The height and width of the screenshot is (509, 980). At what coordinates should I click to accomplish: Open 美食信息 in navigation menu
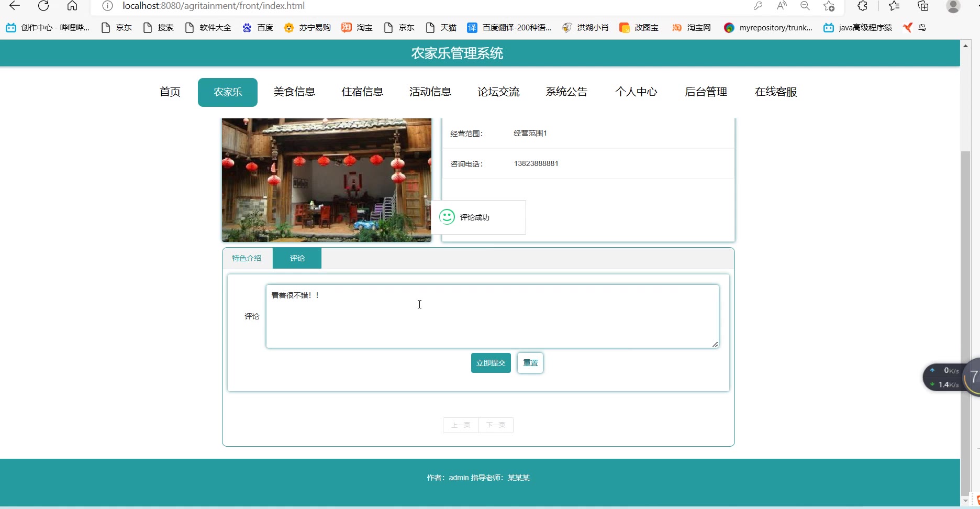[x=294, y=92]
